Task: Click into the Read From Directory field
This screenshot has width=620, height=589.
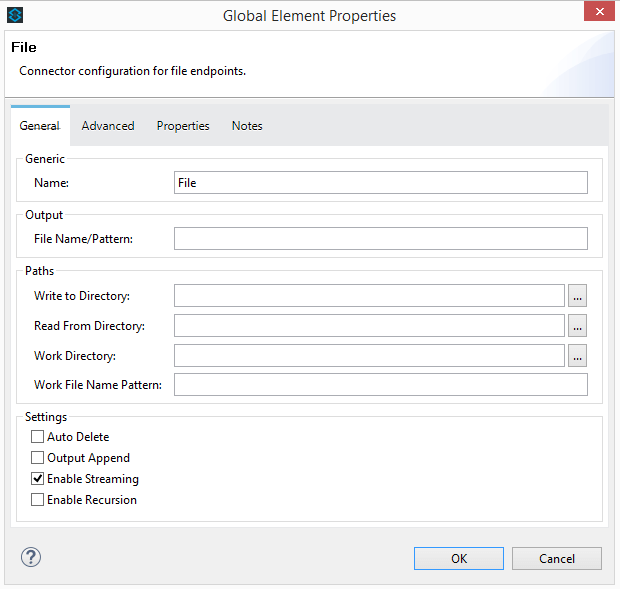Action: 369,326
